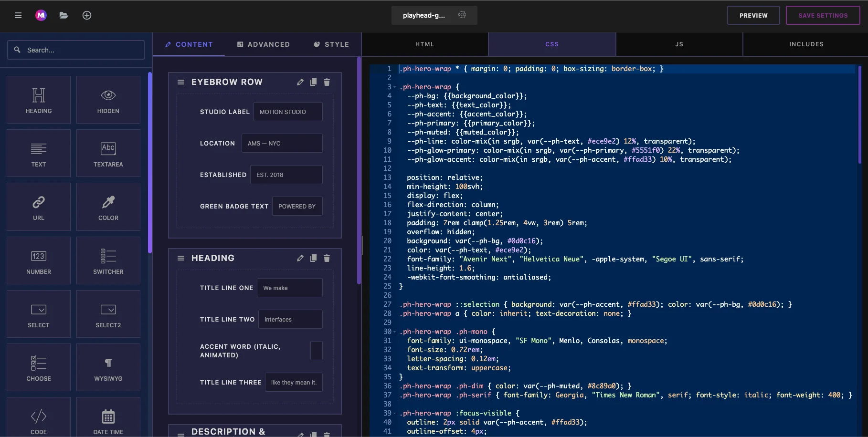Click the min-height: 100svh line
This screenshot has height=437, width=868.
pos(445,187)
